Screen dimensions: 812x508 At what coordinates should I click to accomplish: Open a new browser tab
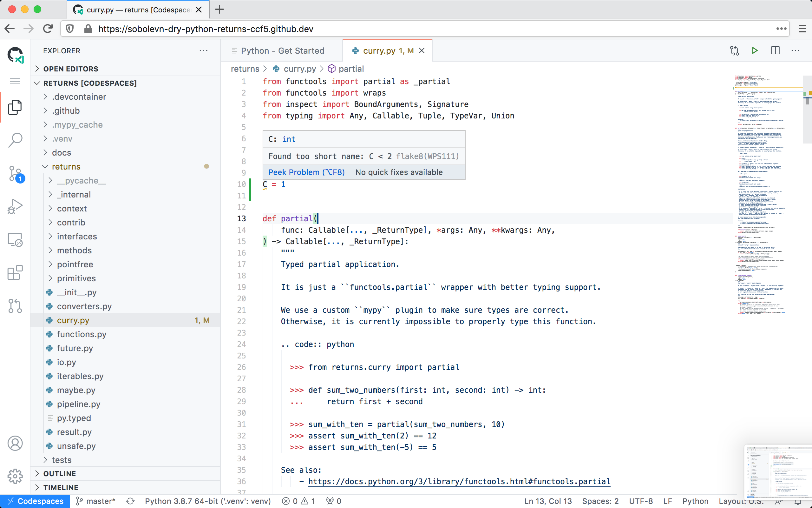pyautogui.click(x=219, y=9)
